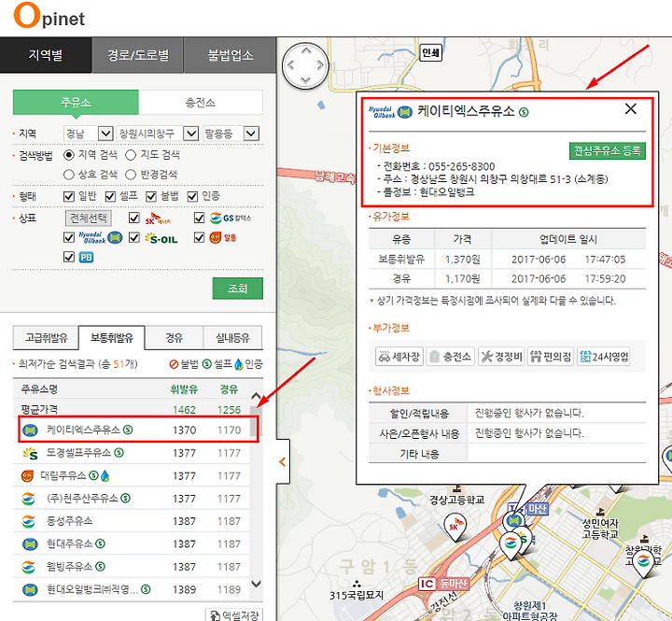Click the 대림주유소 알뜰 brand icon in list
The height and width of the screenshot is (621, 672).
27,475
